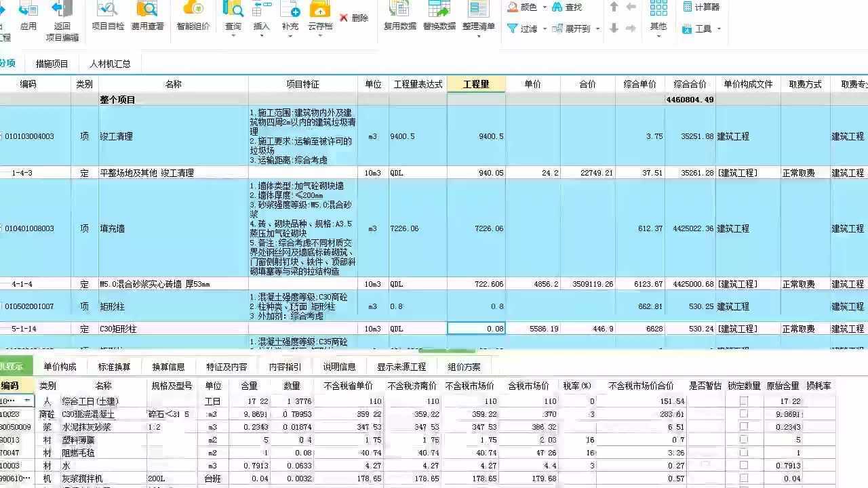Open the 特征及内容 tab
Viewport: 868px width, 488px height.
click(x=227, y=367)
